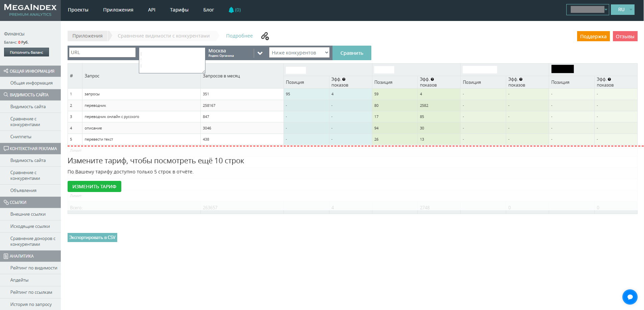Open Сниппеты in the sidebar

tap(21, 137)
